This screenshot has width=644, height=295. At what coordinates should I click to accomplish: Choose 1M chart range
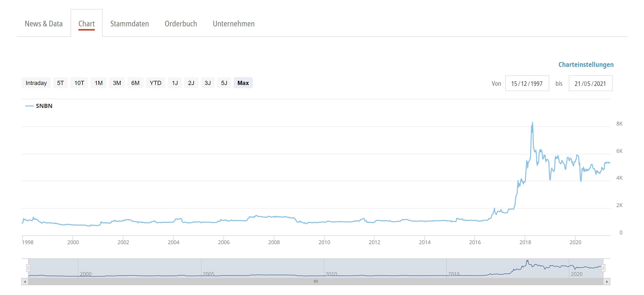[x=98, y=83]
